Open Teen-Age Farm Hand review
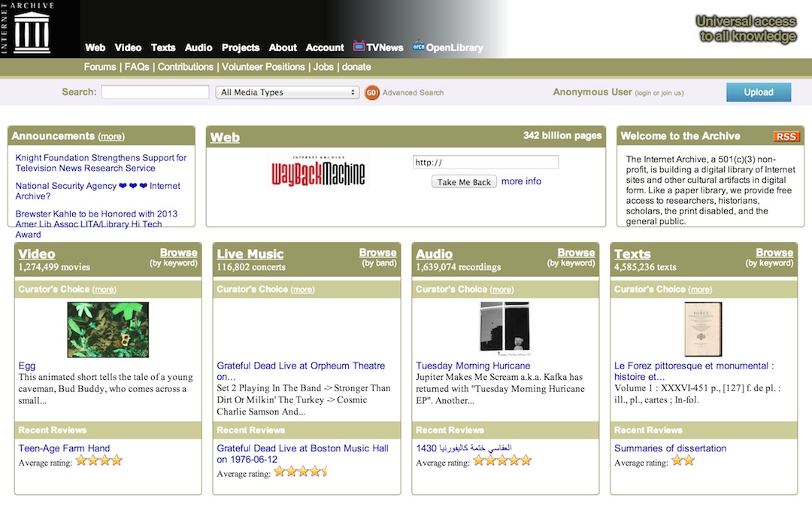This screenshot has width=812, height=507. pyautogui.click(x=64, y=448)
